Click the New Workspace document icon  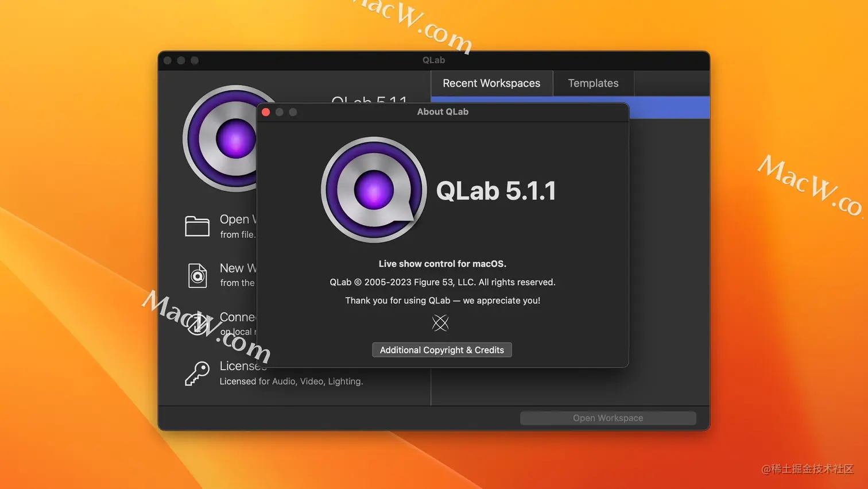197,275
